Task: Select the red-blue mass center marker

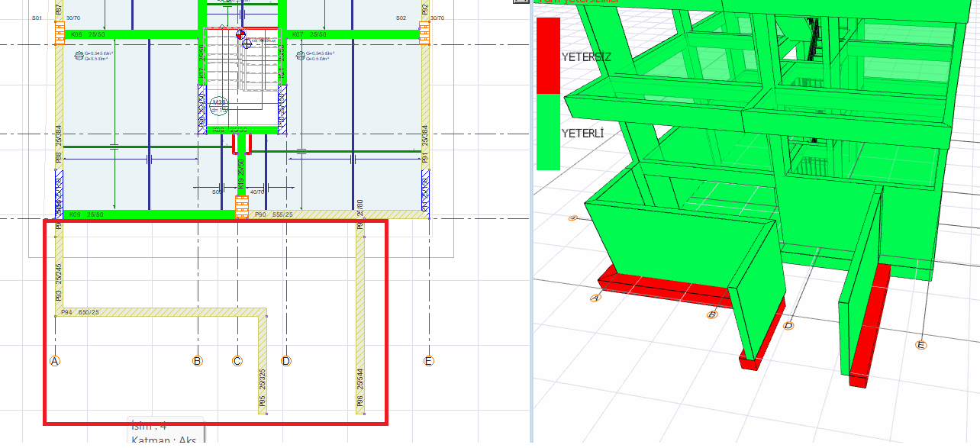Action: 242,34
